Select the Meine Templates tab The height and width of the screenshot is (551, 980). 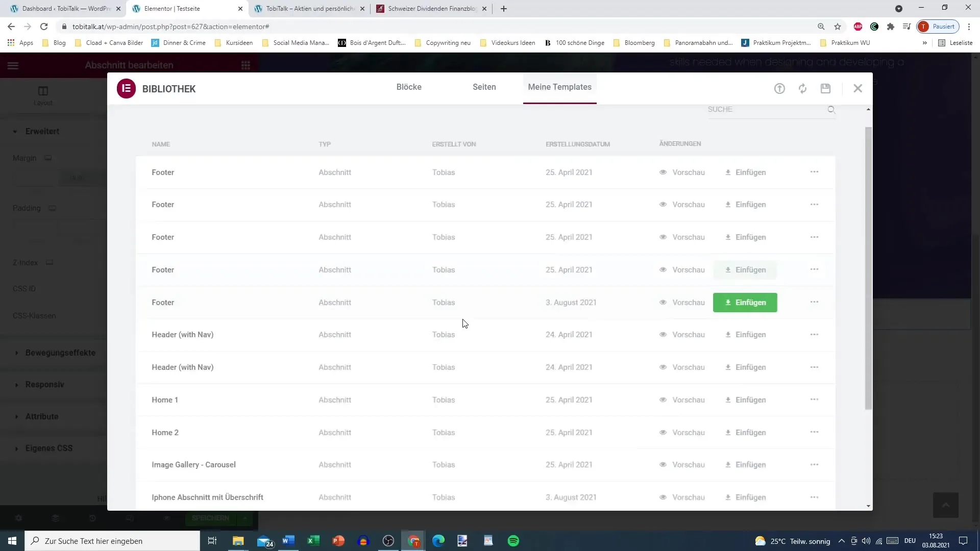point(559,87)
